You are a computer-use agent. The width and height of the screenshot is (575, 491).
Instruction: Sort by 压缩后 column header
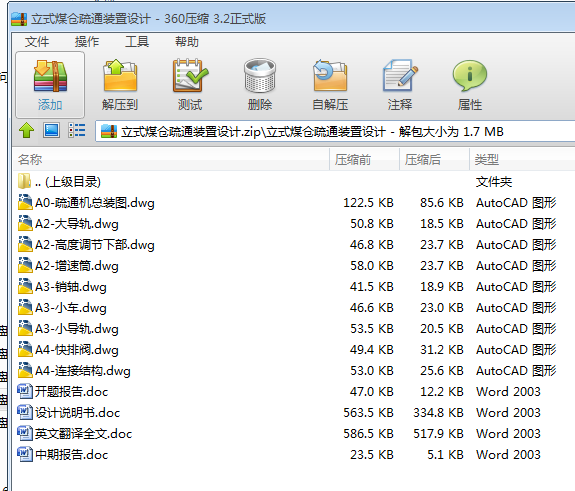434,160
